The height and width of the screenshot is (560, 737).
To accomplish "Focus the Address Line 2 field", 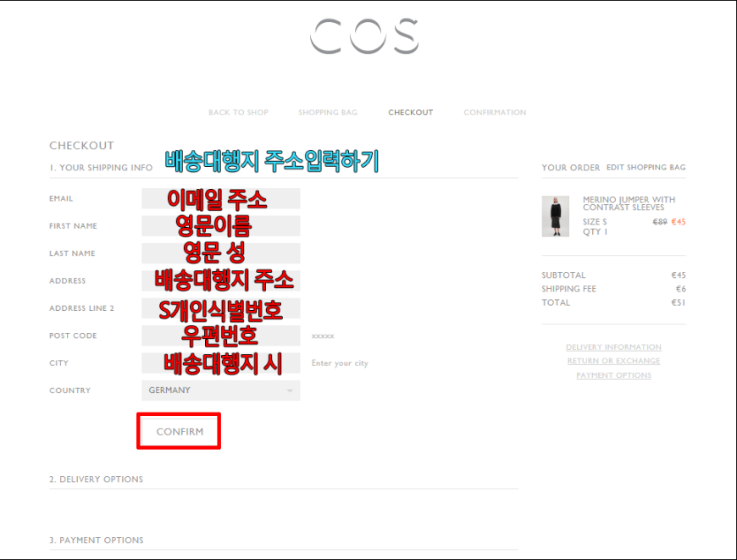I will 221,308.
